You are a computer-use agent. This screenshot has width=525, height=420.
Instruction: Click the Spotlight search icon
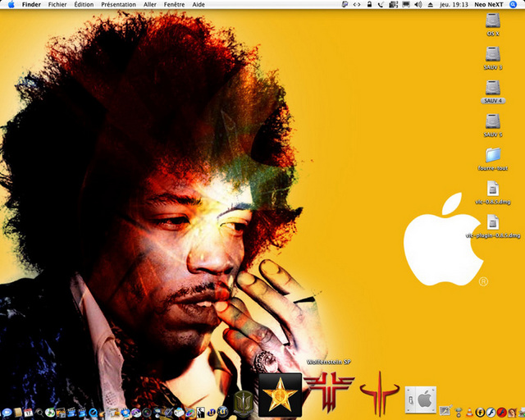[517, 5]
